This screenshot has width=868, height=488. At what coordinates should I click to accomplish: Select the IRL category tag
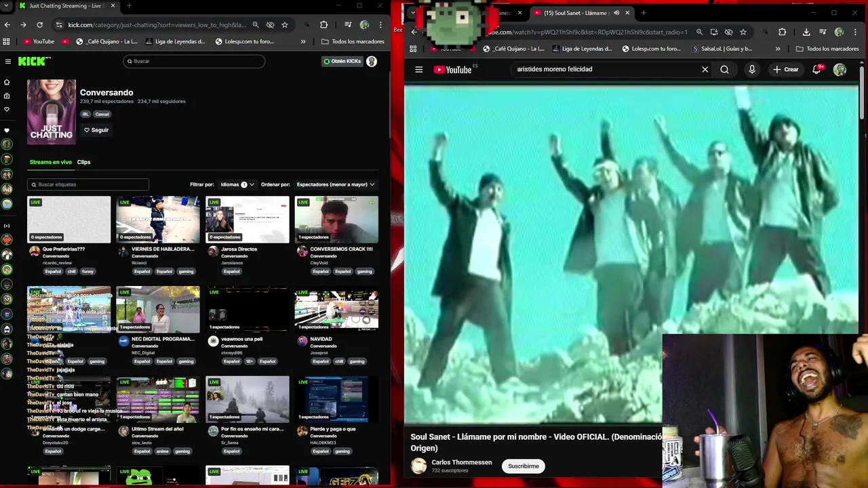85,114
